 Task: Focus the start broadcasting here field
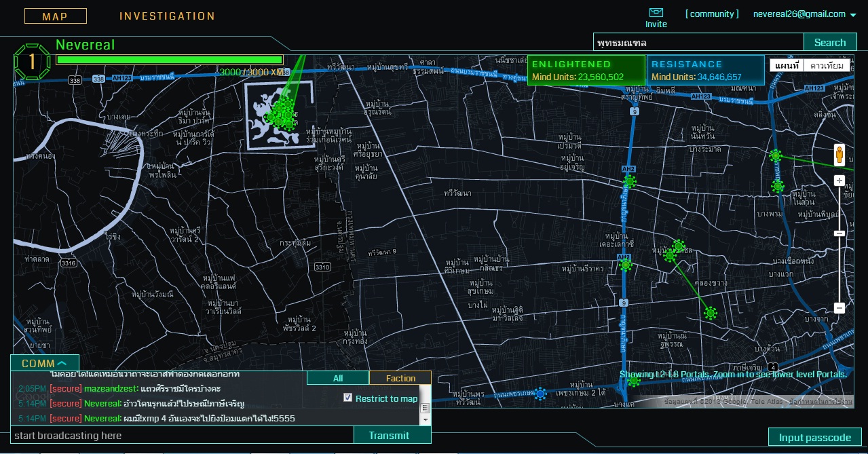pos(183,435)
